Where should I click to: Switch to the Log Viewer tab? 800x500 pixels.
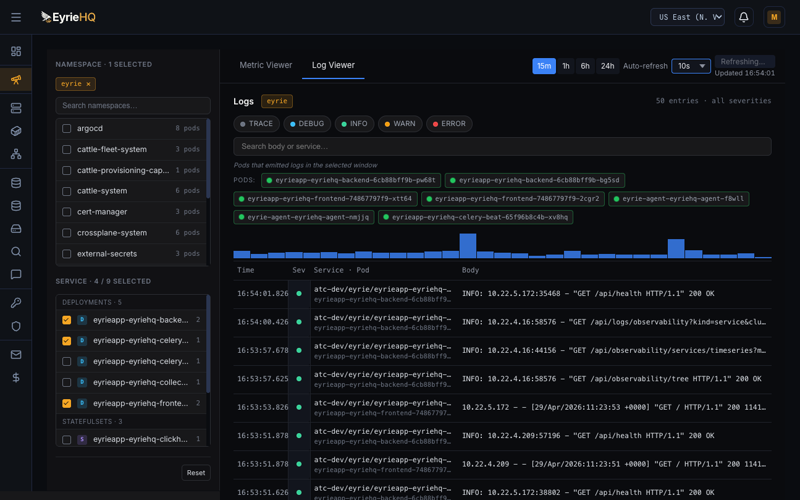[333, 65]
